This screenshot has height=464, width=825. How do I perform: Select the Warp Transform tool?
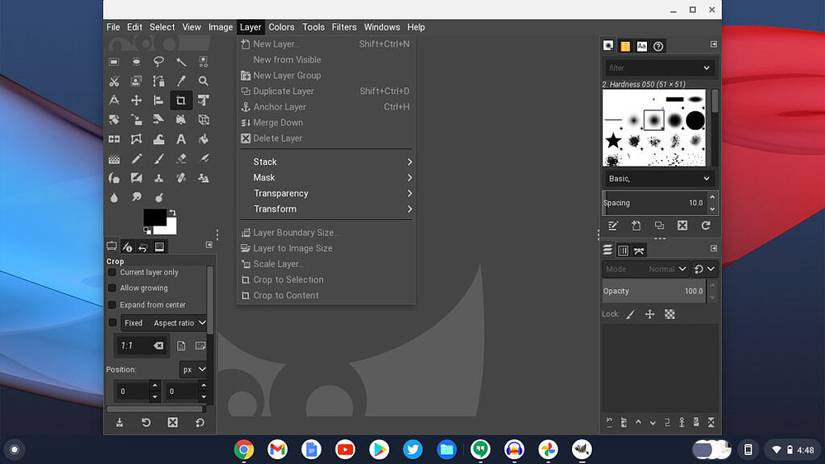pyautogui.click(x=158, y=139)
